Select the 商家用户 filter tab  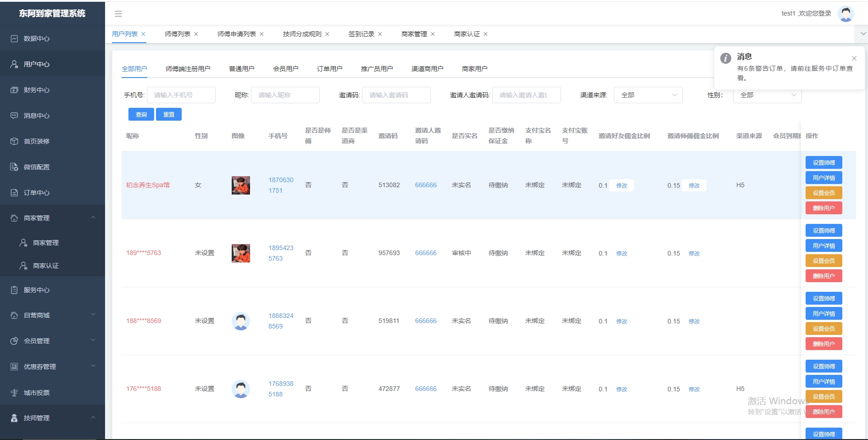pos(475,69)
